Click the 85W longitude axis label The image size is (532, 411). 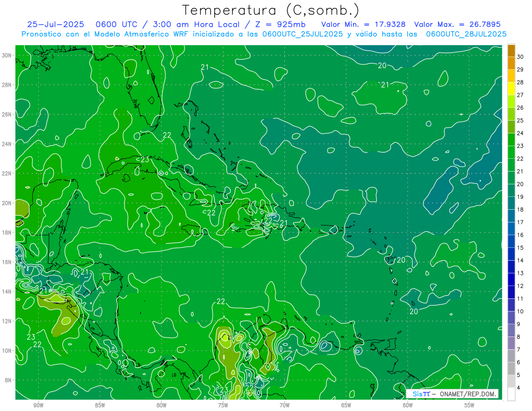(100, 405)
